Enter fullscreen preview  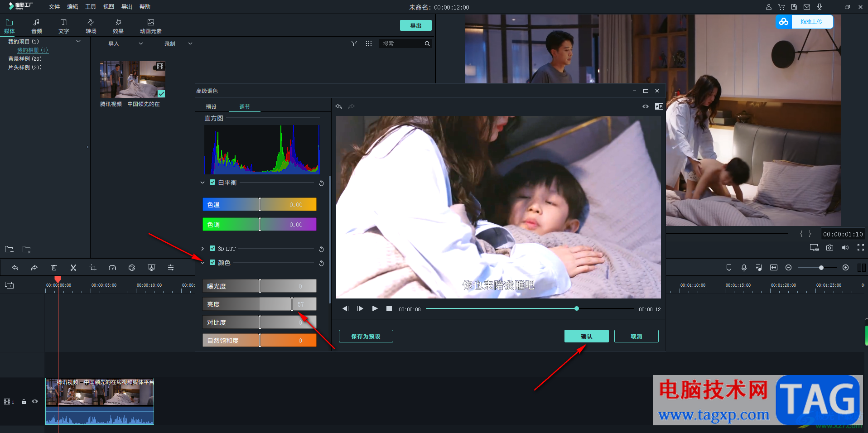click(861, 248)
